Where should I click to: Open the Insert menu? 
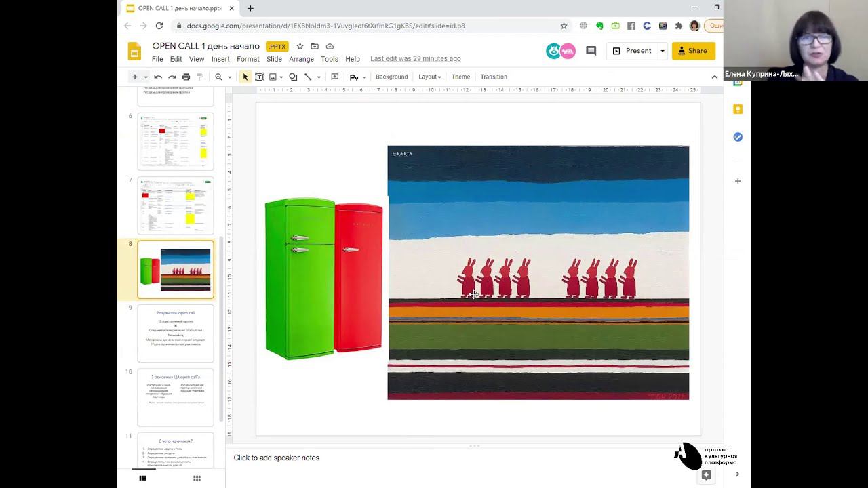point(220,59)
